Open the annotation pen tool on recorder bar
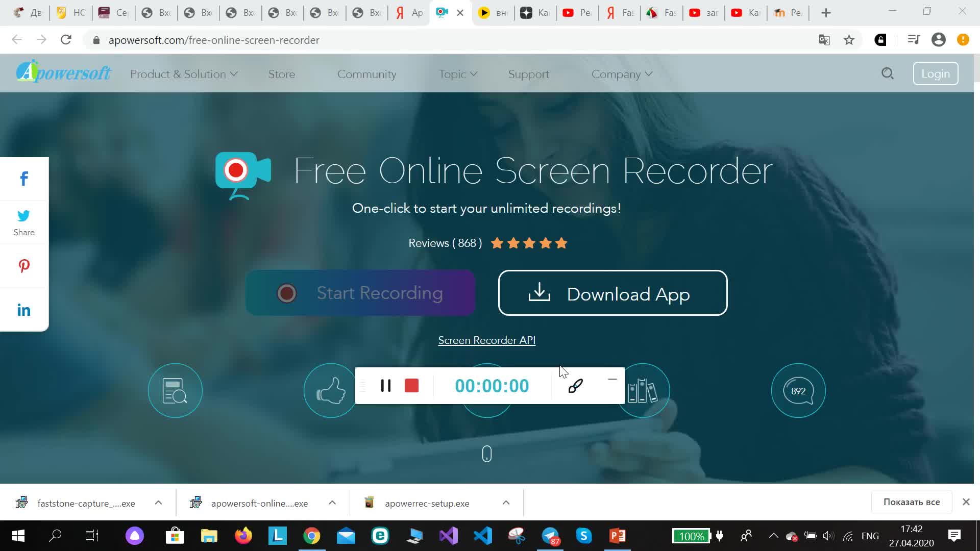The width and height of the screenshot is (980, 551). 575,386
